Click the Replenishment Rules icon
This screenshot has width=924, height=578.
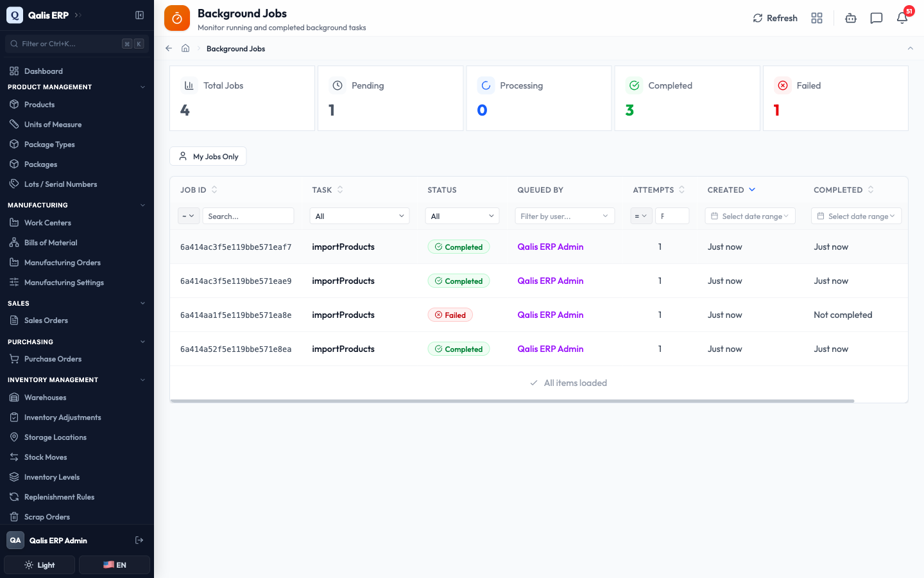coord(14,497)
